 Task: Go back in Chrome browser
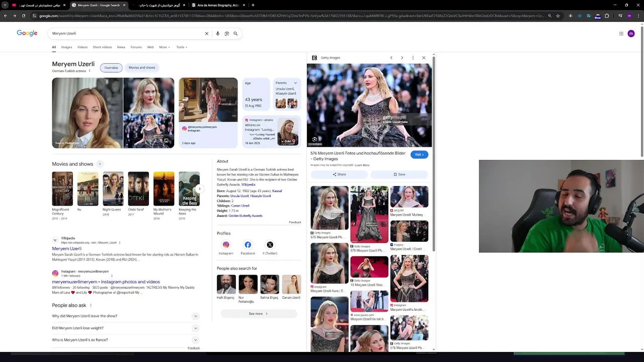point(5,16)
